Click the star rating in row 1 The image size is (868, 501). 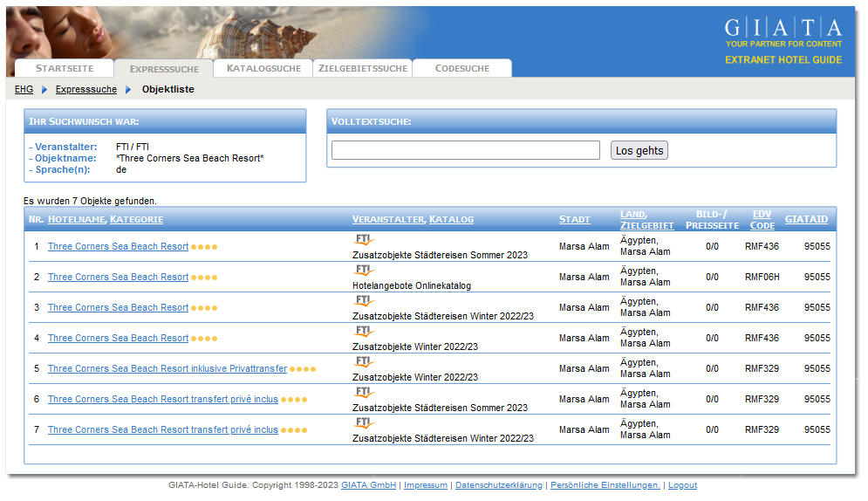tap(204, 247)
